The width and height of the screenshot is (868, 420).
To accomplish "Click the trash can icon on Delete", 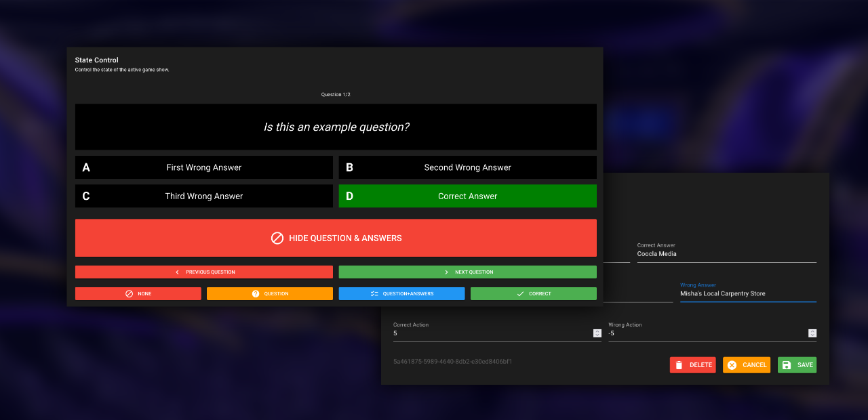I will 679,365.
